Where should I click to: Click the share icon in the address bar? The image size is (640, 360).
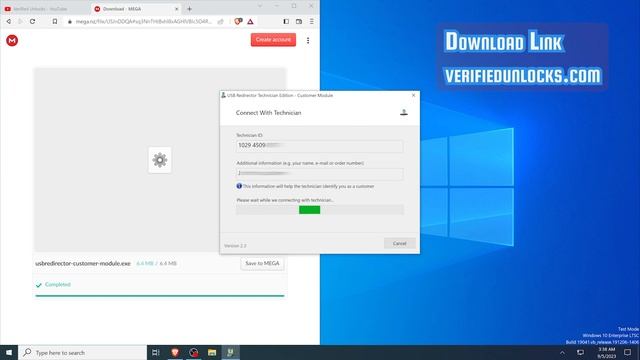click(221, 21)
